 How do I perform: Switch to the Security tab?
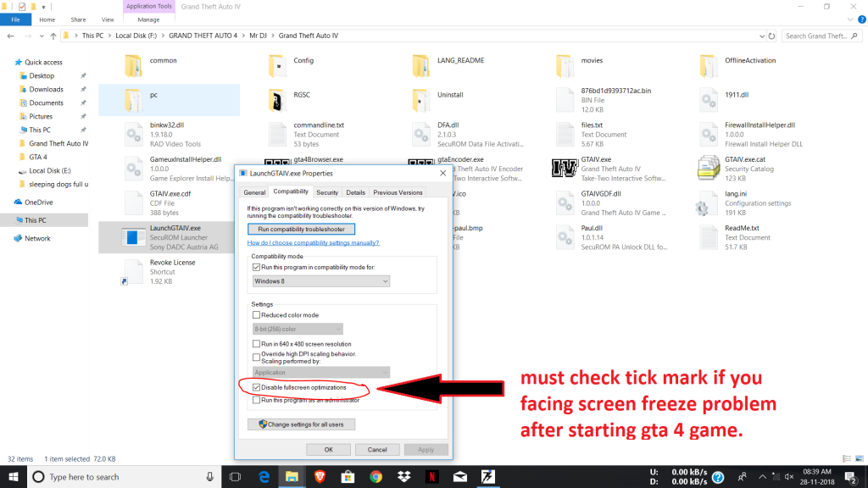pos(327,192)
